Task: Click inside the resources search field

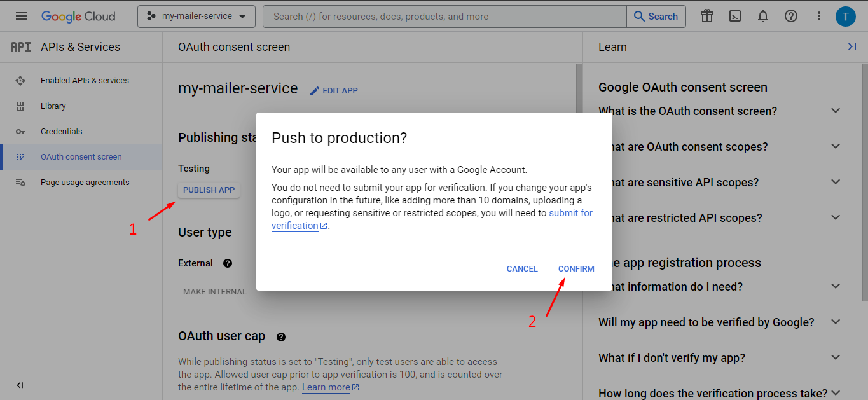Action: (x=445, y=16)
